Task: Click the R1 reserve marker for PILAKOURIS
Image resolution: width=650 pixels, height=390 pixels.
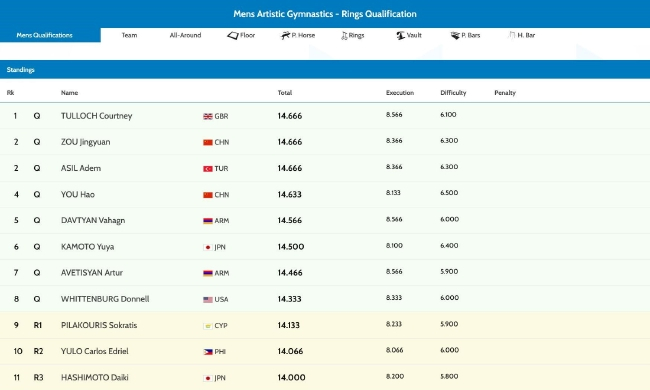Action: tap(38, 325)
